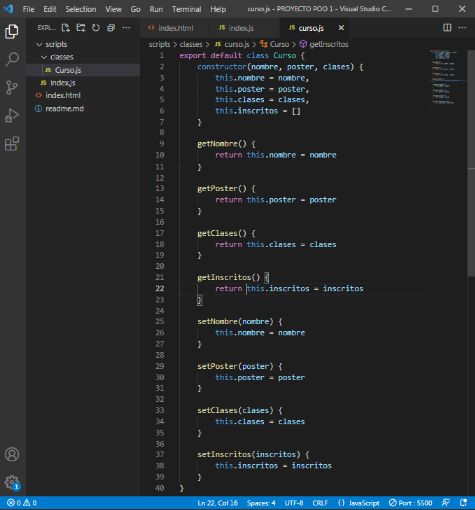Open the Terminal menu
Screen dimensions: 475x510
click(x=186, y=9)
